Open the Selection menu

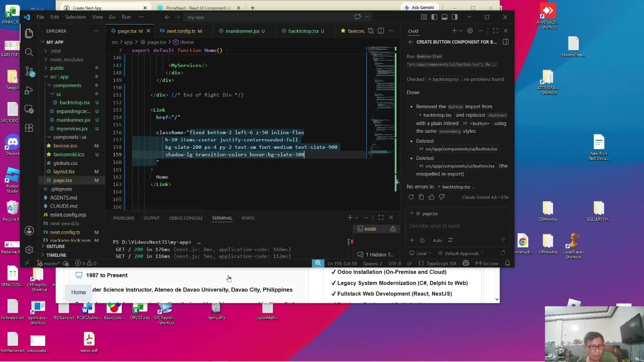click(x=75, y=17)
